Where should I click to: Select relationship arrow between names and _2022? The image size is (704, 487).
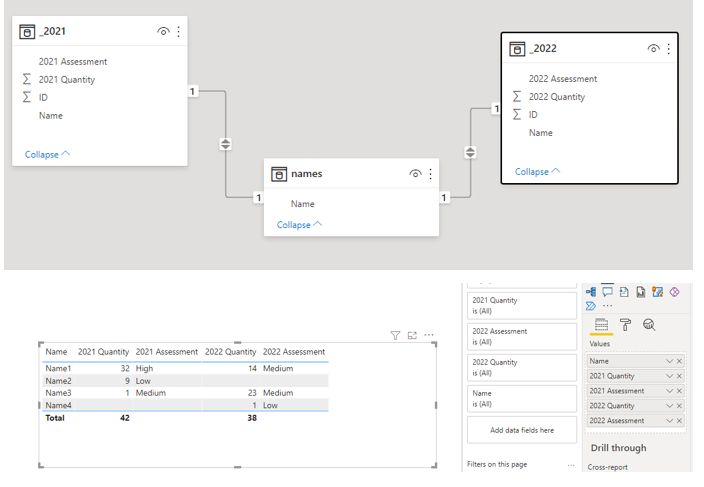470,152
